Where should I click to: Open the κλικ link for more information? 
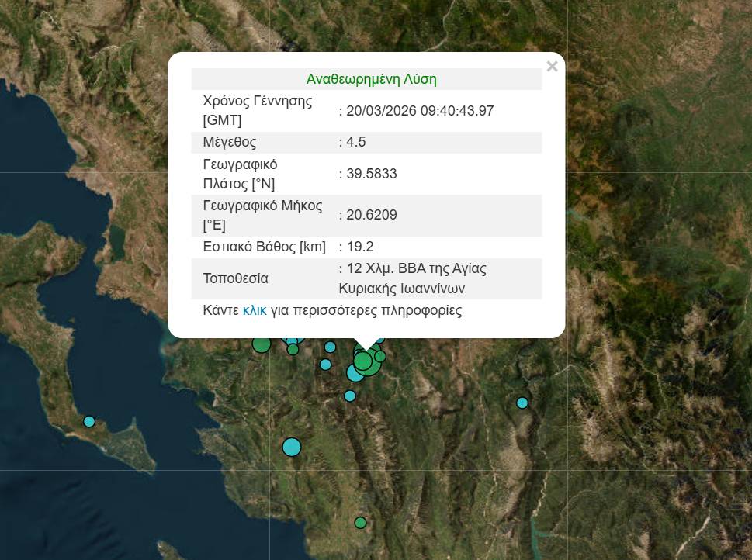(x=254, y=310)
